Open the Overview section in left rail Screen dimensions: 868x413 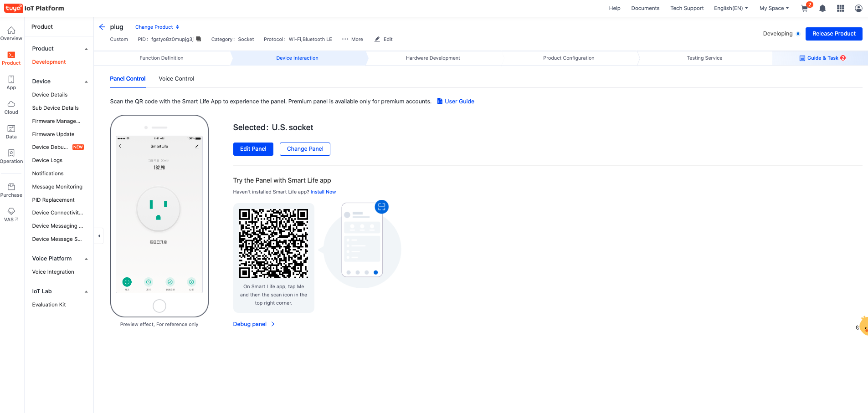click(11, 34)
